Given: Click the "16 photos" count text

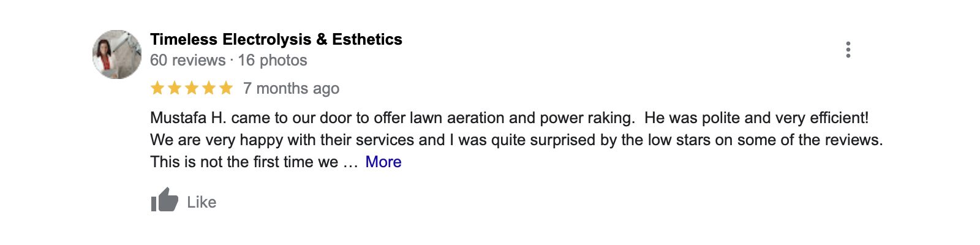Looking at the screenshot, I should 273,60.
